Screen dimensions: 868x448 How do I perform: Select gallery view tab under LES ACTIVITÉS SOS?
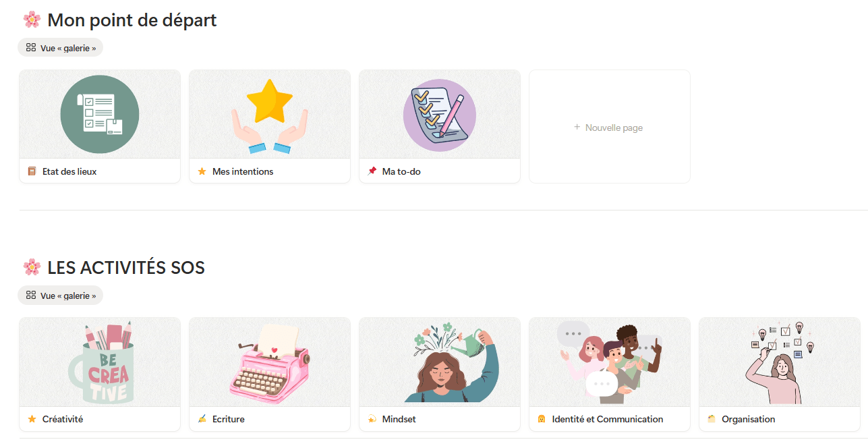point(61,296)
